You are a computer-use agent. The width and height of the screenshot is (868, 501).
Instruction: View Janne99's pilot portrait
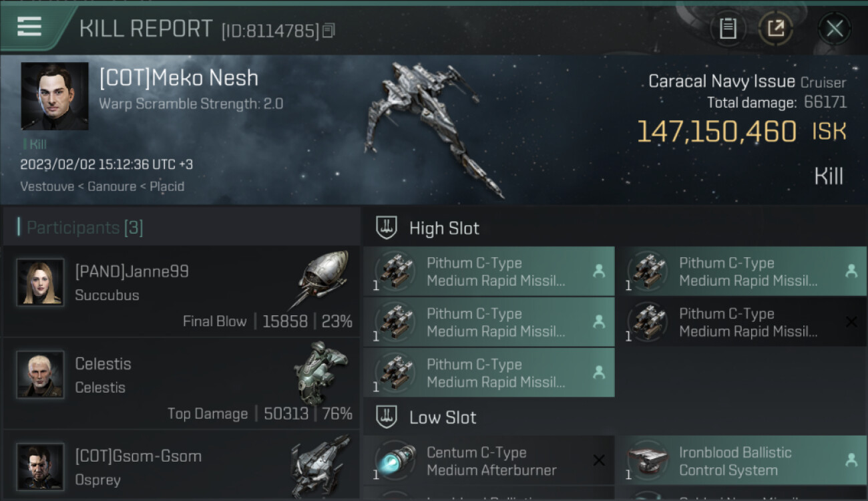coord(41,283)
